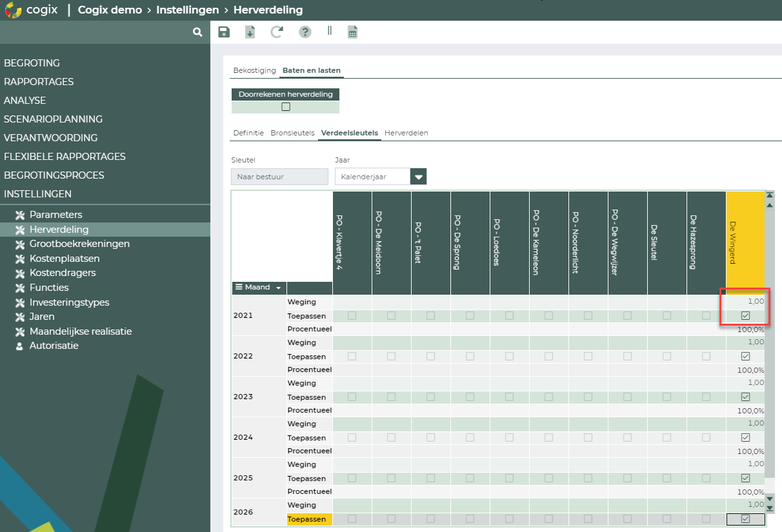This screenshot has width=782, height=532.
Task: Click the download document icon
Action: (x=250, y=32)
